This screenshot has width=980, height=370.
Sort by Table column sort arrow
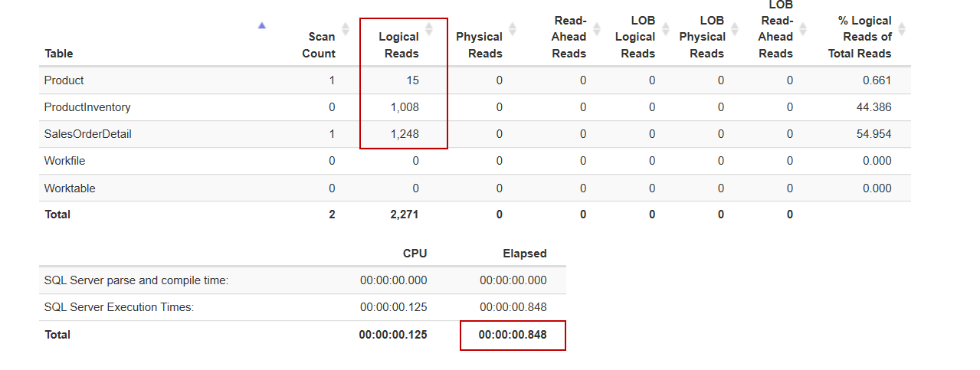click(x=262, y=25)
